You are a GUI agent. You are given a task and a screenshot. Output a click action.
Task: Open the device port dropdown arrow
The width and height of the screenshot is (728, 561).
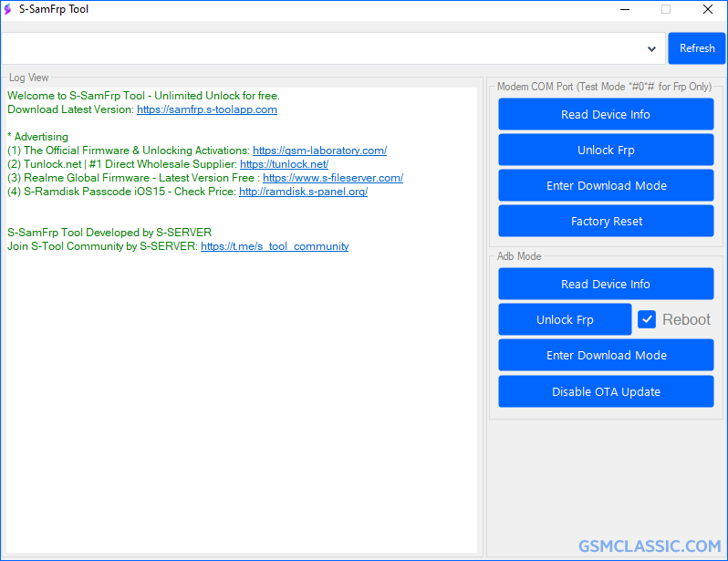651,48
